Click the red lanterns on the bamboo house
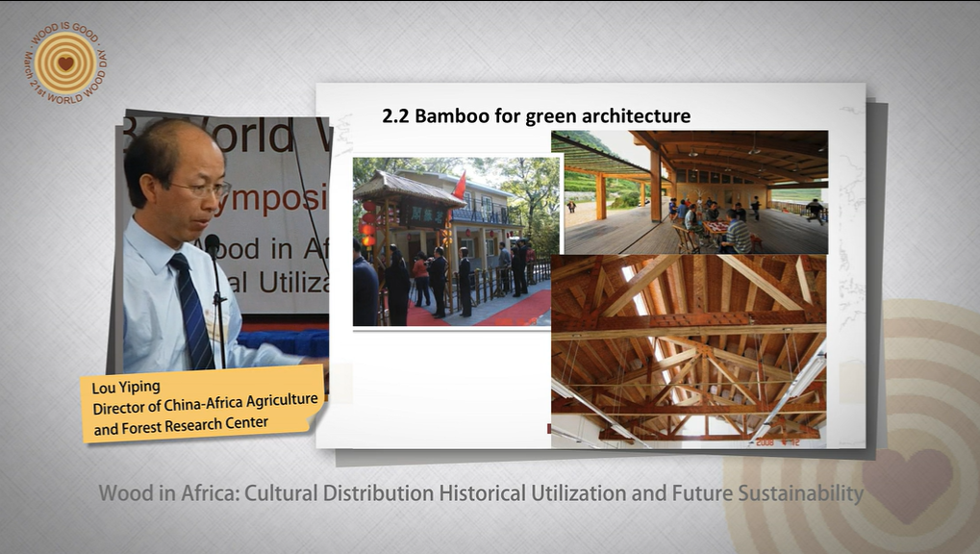Screen dimensions: 980x554 coord(368,224)
